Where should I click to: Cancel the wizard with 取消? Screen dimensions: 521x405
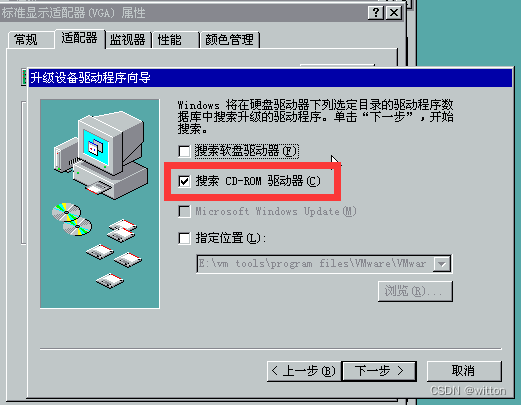[464, 371]
